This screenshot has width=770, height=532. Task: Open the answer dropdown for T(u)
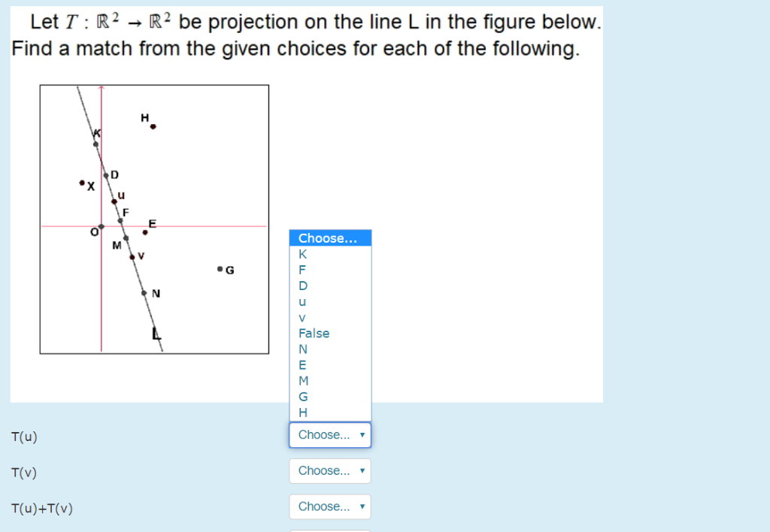tap(329, 434)
